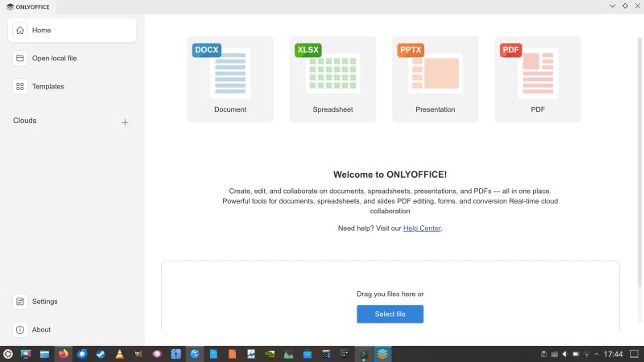
Task: Click the Clouds section label
Action: click(25, 120)
